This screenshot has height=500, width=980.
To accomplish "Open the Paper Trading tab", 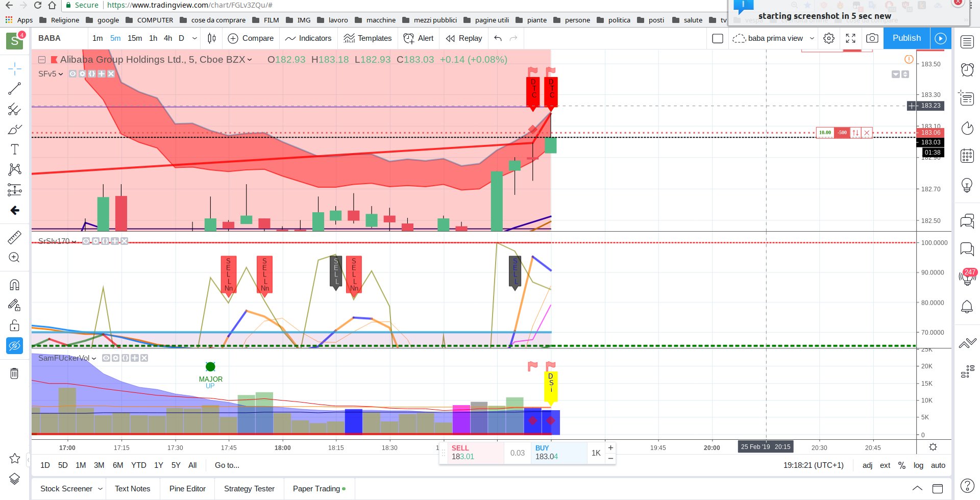I will (x=319, y=489).
